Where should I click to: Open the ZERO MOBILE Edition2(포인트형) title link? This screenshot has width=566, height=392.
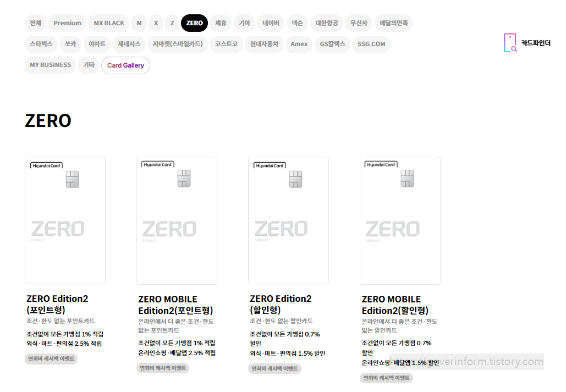[x=175, y=305]
